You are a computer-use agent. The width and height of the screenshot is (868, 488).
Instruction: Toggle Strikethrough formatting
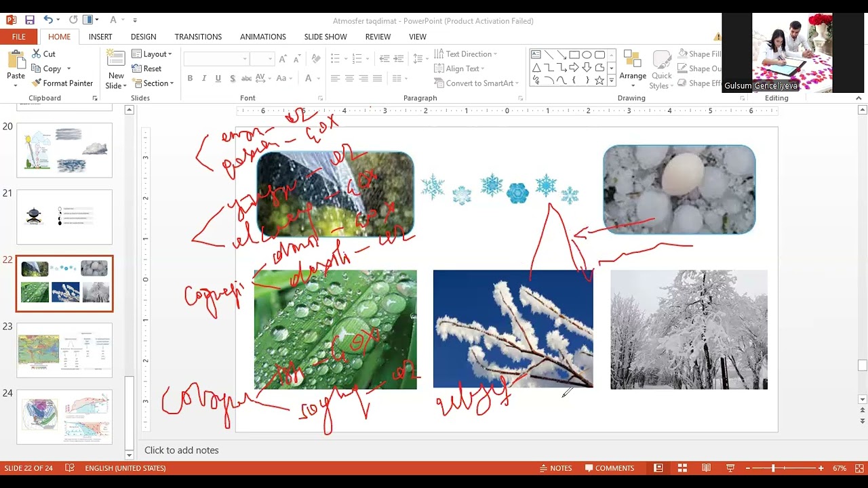(x=247, y=79)
